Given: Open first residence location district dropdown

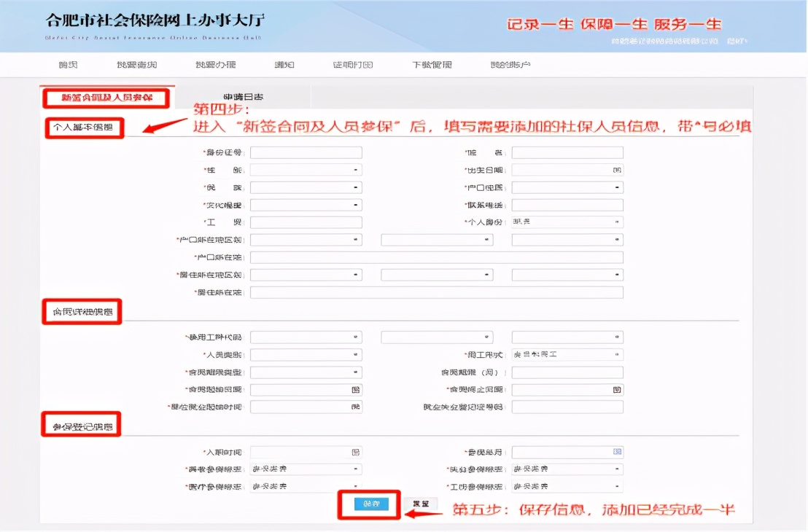Looking at the screenshot, I should 306,275.
